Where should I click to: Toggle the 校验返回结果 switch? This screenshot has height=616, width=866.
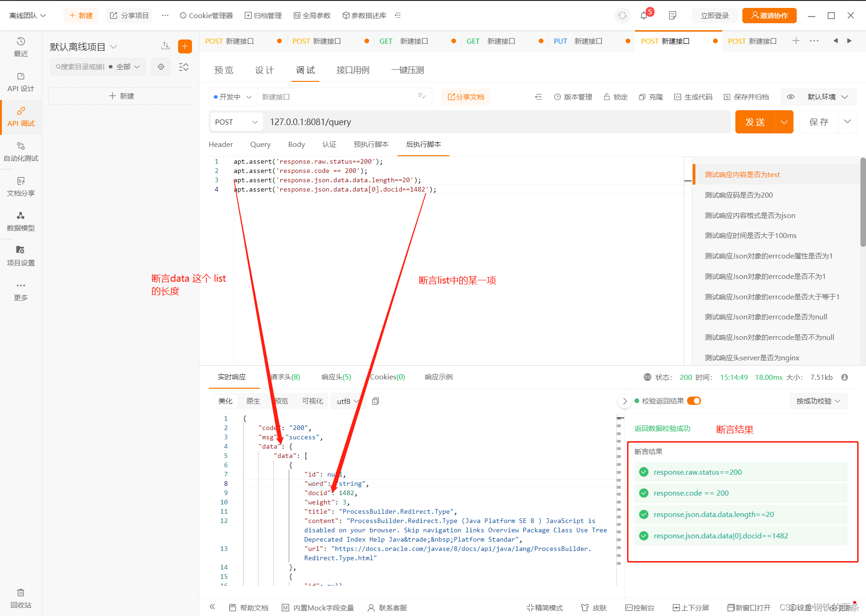pyautogui.click(x=694, y=401)
